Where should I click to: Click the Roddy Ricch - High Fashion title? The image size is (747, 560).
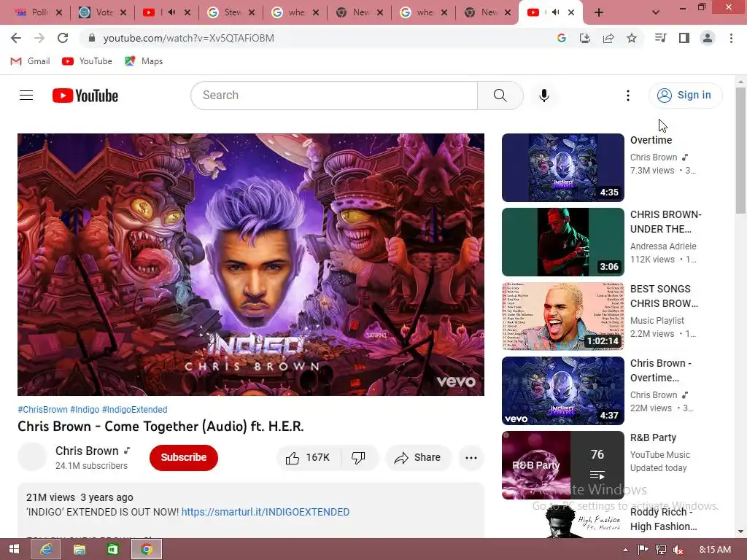pyautogui.click(x=663, y=519)
